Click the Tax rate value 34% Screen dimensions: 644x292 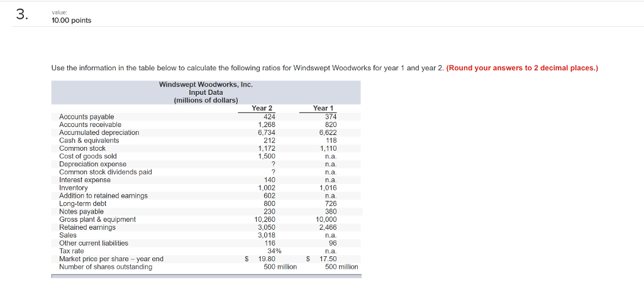click(274, 251)
